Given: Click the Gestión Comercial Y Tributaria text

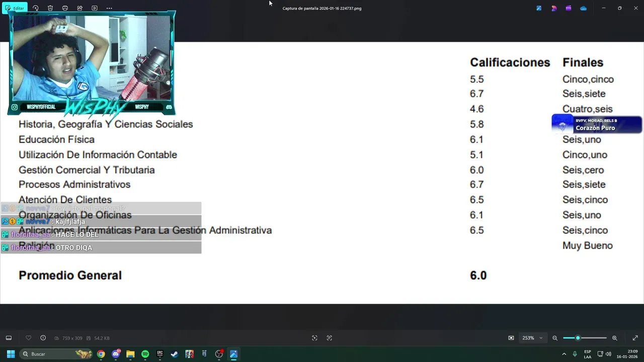Looking at the screenshot, I should 87,170.
